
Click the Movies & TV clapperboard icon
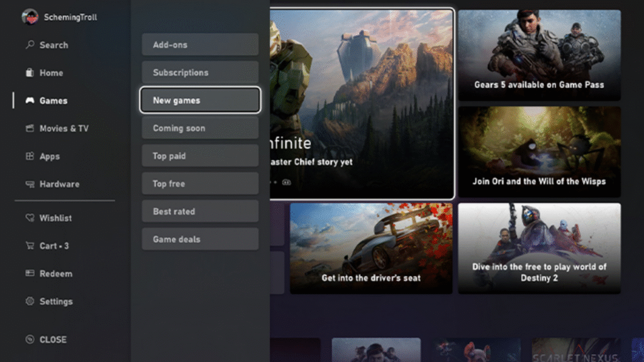coord(30,128)
